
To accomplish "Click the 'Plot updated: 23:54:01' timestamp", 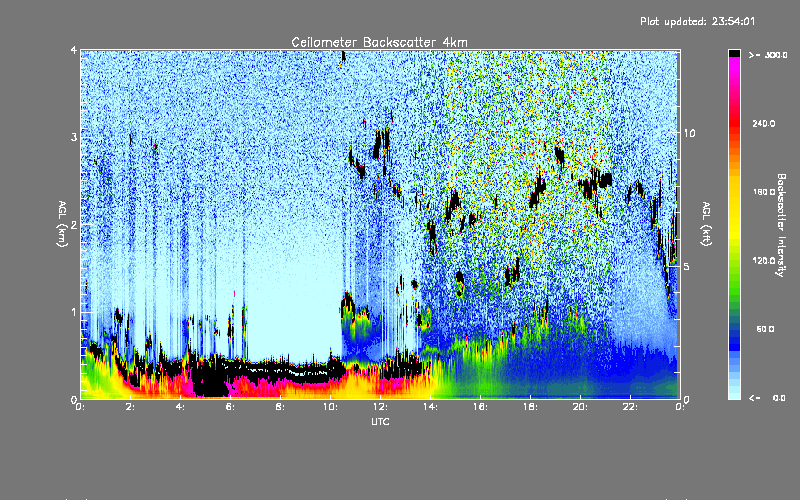I will 697,21.
